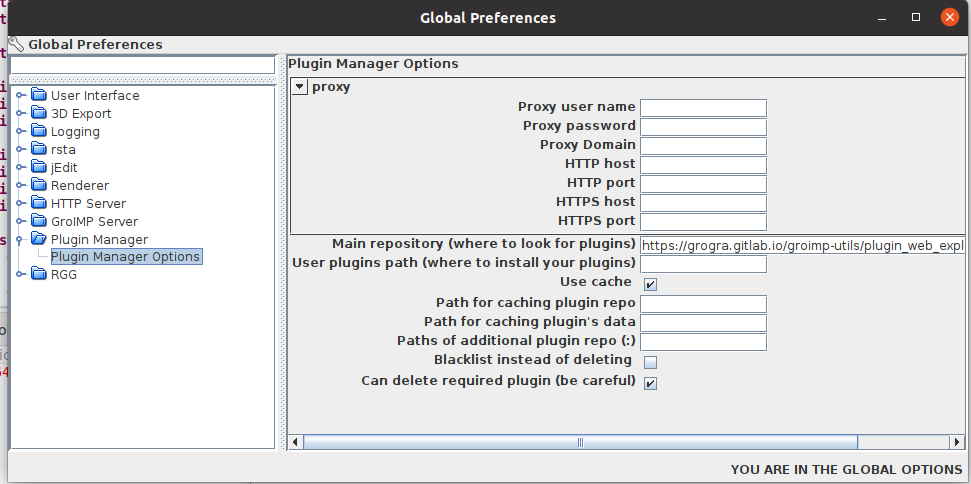Click the HTTP Server folder icon
Screen dimensions: 971x484
(x=39, y=203)
